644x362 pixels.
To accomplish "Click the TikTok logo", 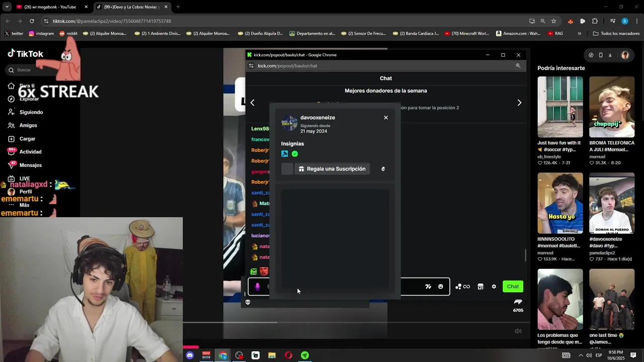I will (x=25, y=54).
